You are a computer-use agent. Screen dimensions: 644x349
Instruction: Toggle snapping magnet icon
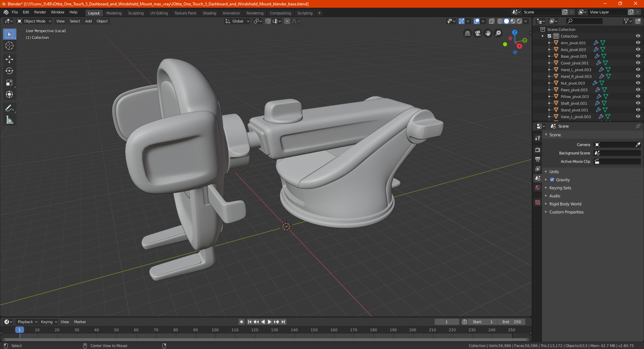coord(268,21)
